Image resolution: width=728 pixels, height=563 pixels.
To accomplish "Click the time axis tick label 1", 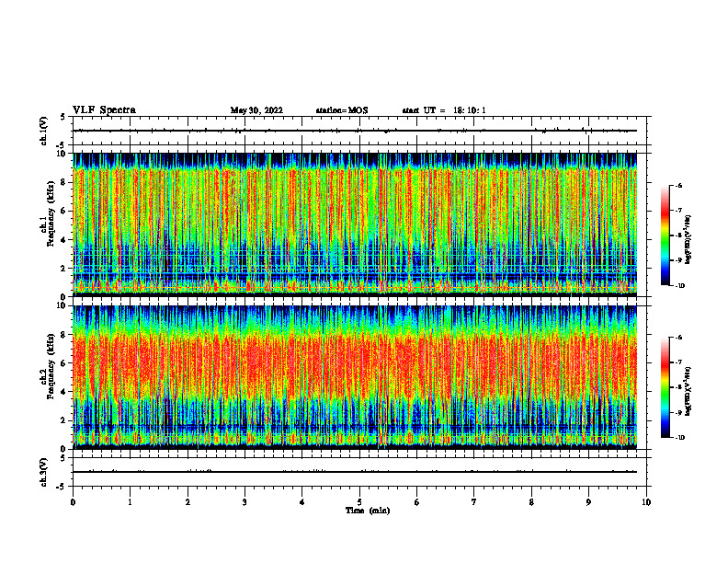I will click(130, 502).
